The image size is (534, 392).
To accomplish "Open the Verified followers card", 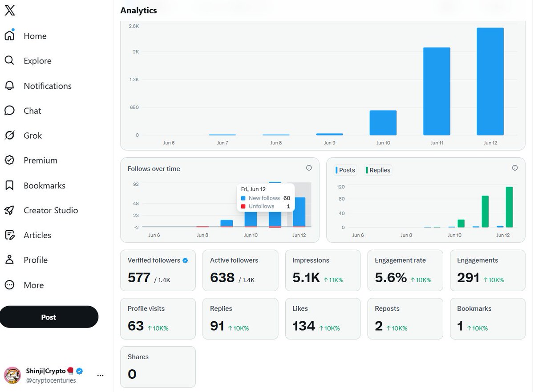I will click(158, 270).
